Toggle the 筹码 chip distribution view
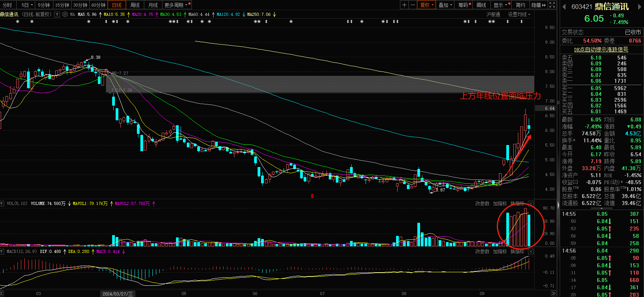 click(x=464, y=5)
